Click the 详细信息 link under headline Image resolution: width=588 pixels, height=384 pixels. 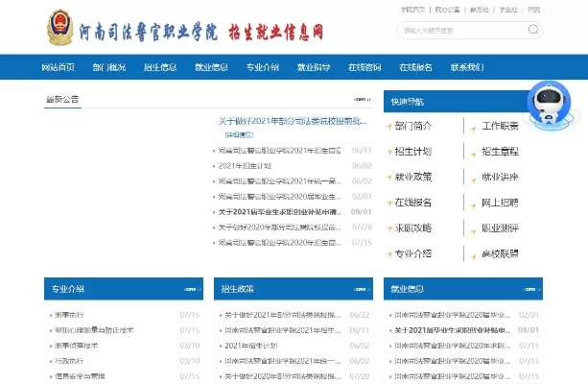click(x=239, y=134)
